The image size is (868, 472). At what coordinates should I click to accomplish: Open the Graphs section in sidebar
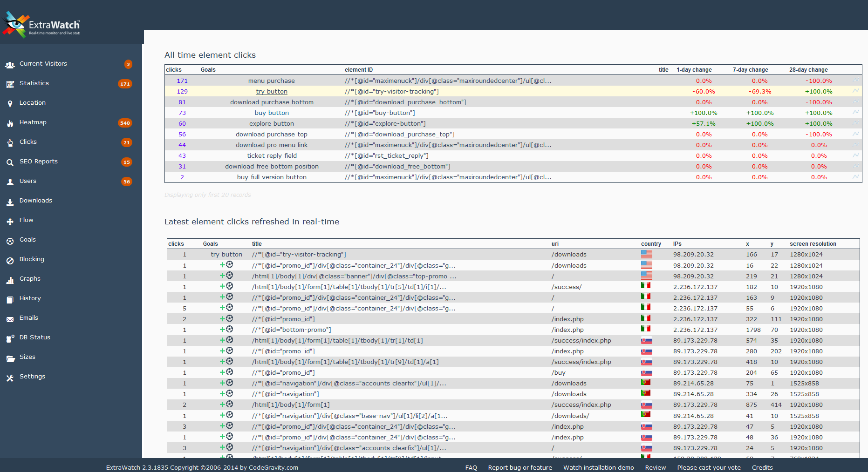(30, 279)
